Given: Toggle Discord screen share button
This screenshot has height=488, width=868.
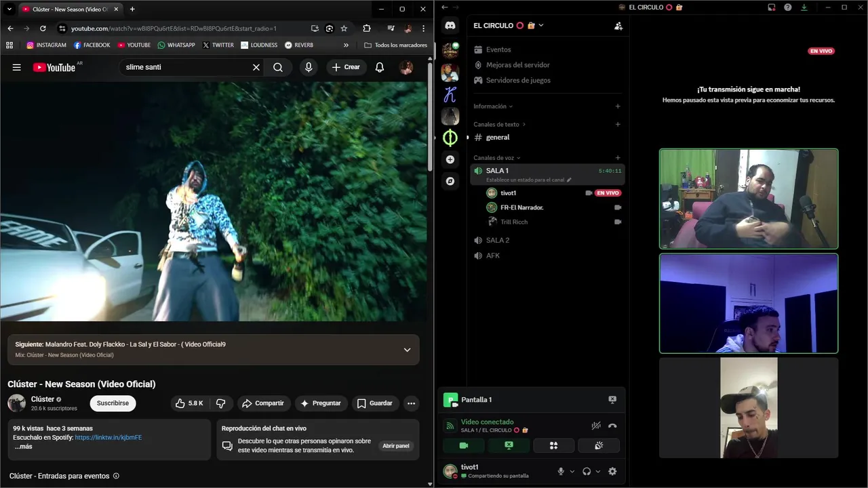Looking at the screenshot, I should (509, 445).
